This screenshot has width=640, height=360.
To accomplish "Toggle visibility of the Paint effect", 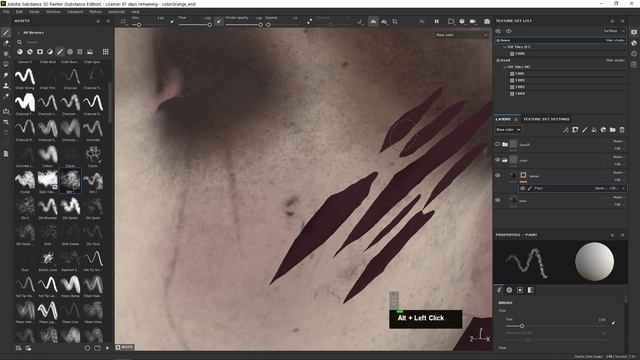I will (522, 188).
